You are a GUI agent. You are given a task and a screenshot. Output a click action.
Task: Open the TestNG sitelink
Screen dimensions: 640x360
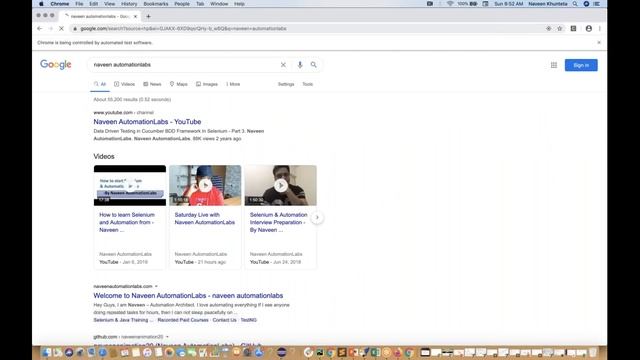coord(249,320)
